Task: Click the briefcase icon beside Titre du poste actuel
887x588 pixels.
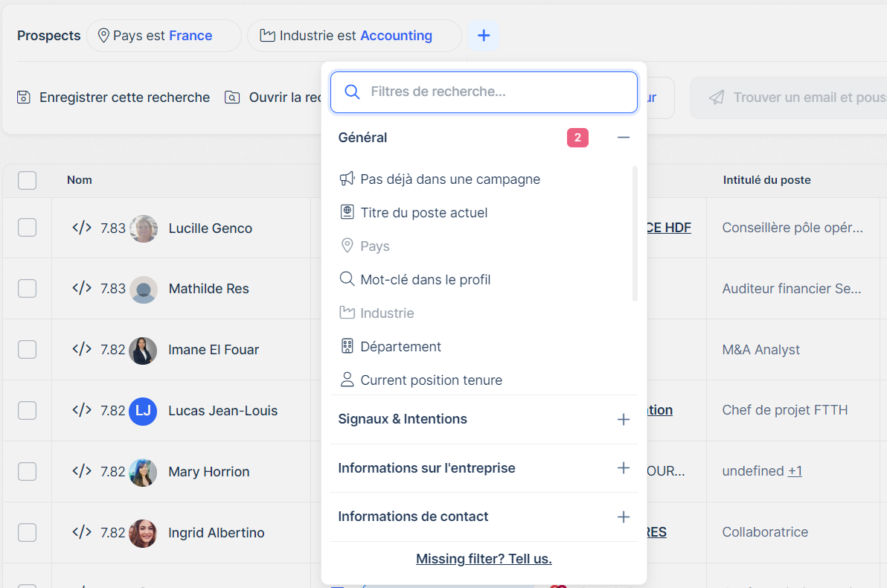Action: click(347, 212)
